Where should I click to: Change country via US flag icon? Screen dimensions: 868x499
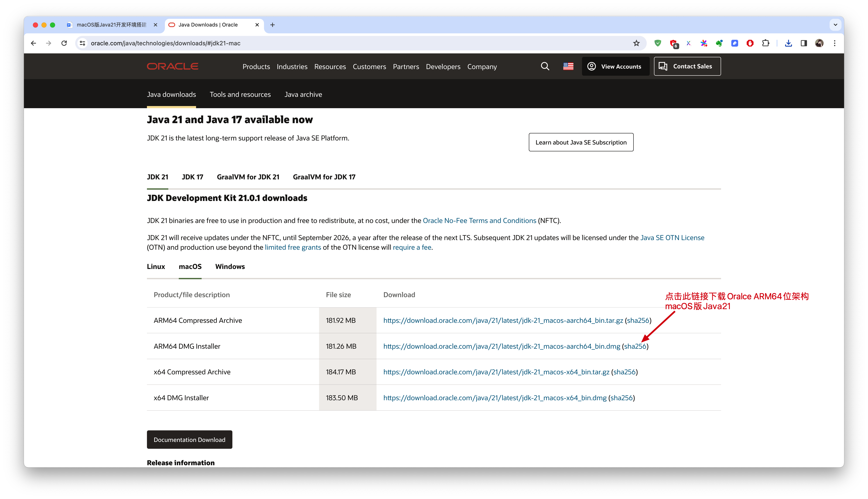tap(568, 66)
